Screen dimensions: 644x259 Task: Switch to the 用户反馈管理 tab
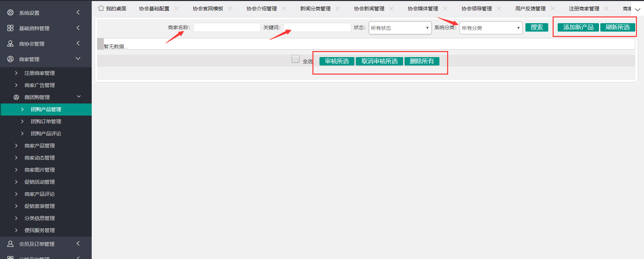pyautogui.click(x=530, y=9)
